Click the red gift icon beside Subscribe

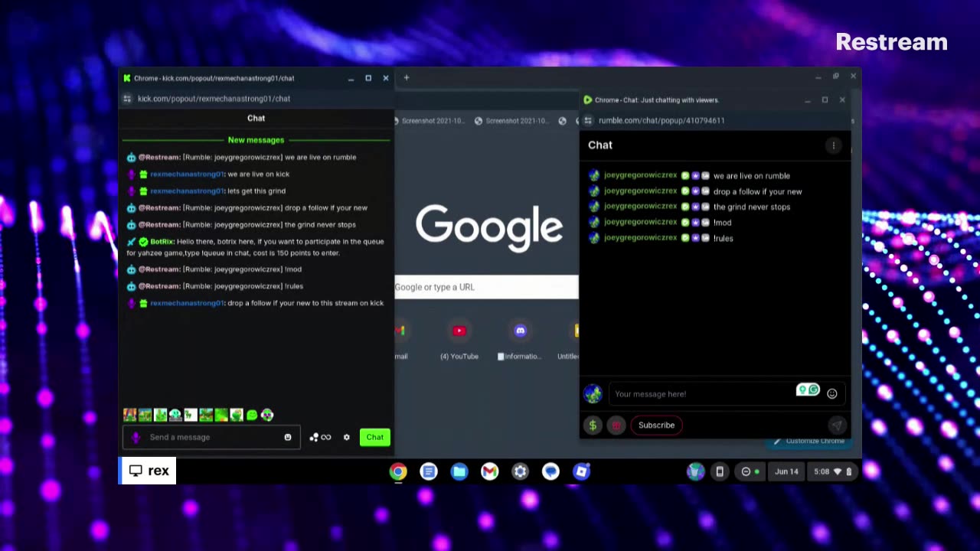click(x=616, y=425)
